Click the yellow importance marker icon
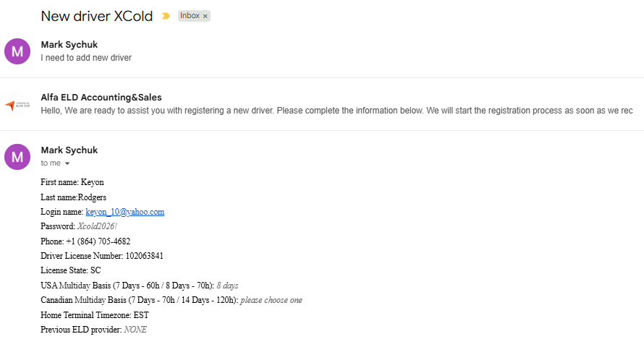The width and height of the screenshot is (644, 347). click(x=166, y=16)
